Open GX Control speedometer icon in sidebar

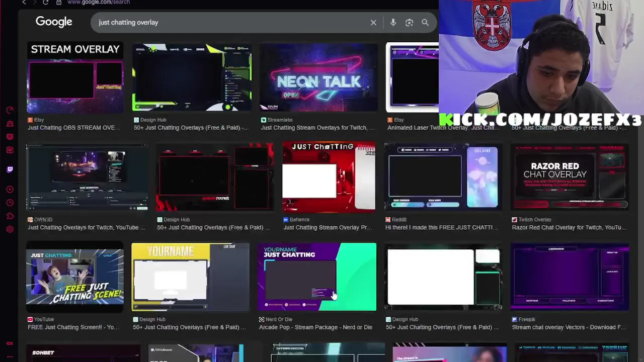pyautogui.click(x=10, y=110)
